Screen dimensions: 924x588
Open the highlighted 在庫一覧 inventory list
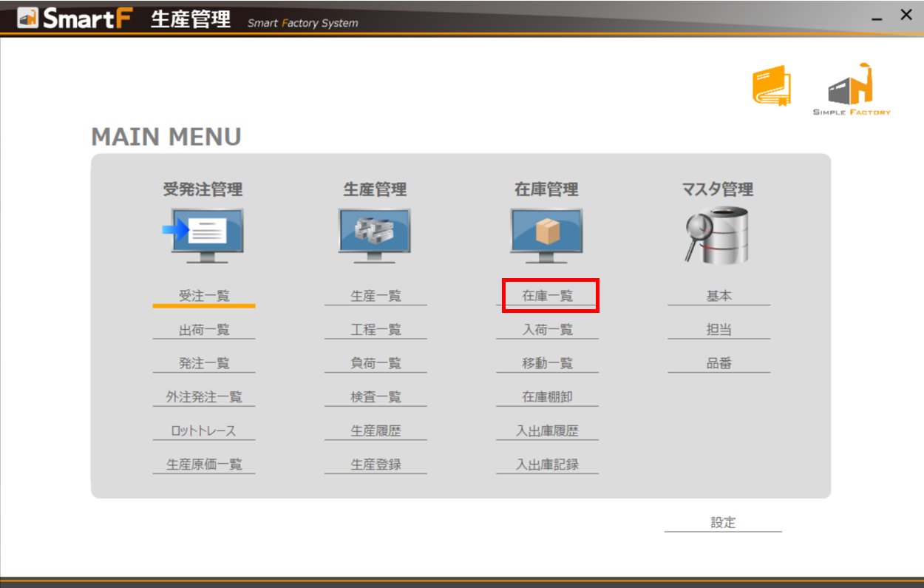pos(548,296)
